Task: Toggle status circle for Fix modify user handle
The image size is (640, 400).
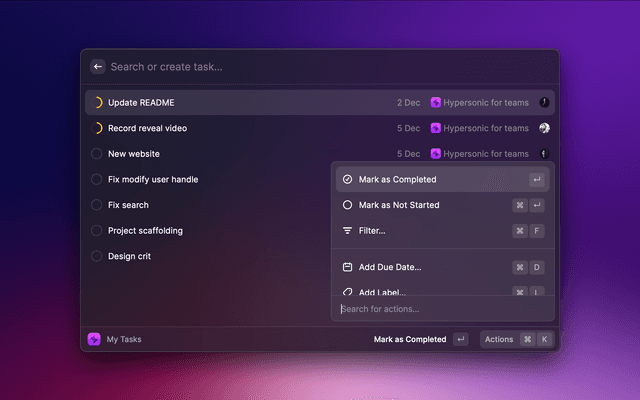Action: (x=97, y=180)
